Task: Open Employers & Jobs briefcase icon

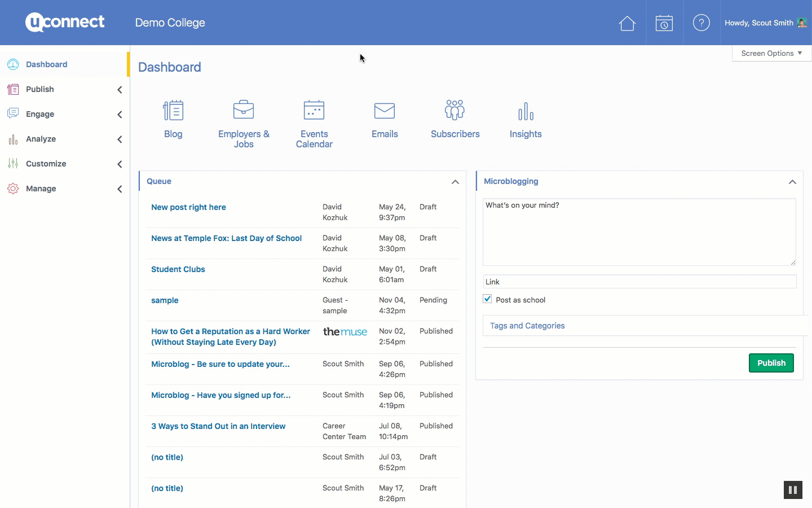Action: [244, 110]
